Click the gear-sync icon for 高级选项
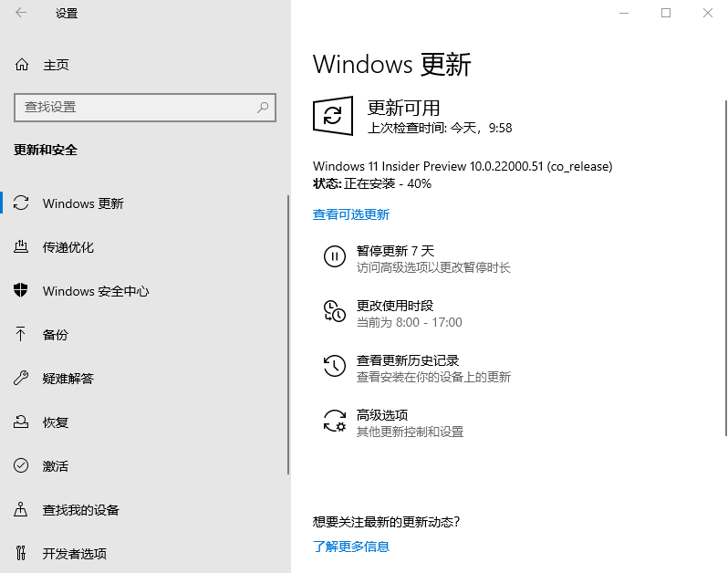This screenshot has height=573, width=728. tap(334, 421)
